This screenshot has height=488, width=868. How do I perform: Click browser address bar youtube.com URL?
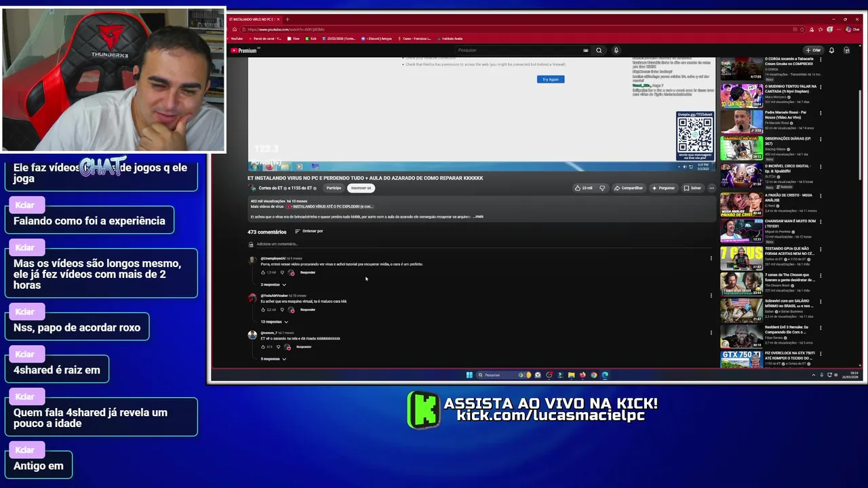[285, 29]
